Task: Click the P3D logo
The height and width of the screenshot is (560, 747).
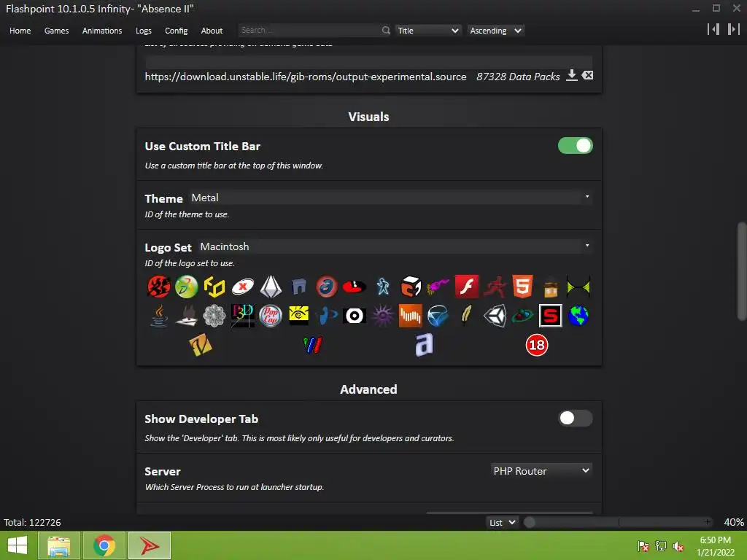Action: (x=242, y=315)
